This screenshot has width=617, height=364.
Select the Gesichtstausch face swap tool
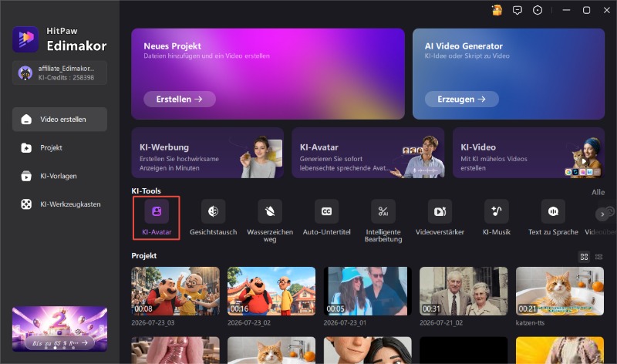[x=214, y=211]
